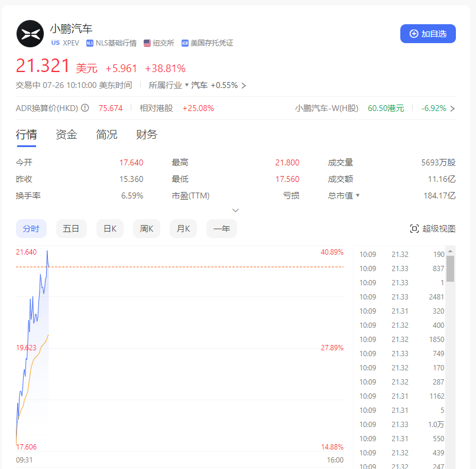This screenshot has width=476, height=469.
Task: Open the 财务 tab
Action: (145, 135)
